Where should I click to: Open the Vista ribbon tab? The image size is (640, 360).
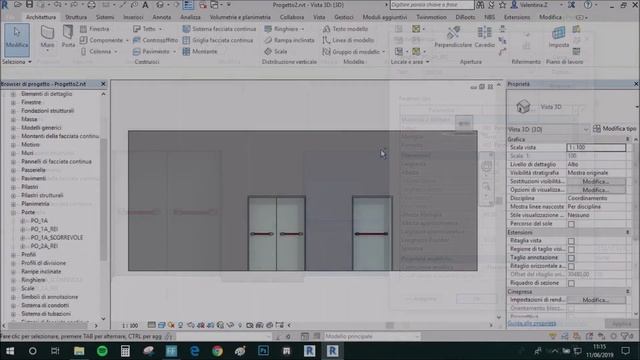tap(319, 17)
